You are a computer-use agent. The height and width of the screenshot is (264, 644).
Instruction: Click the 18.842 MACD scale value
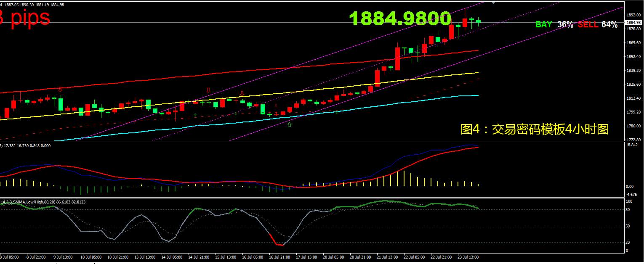pyautogui.click(x=632, y=145)
